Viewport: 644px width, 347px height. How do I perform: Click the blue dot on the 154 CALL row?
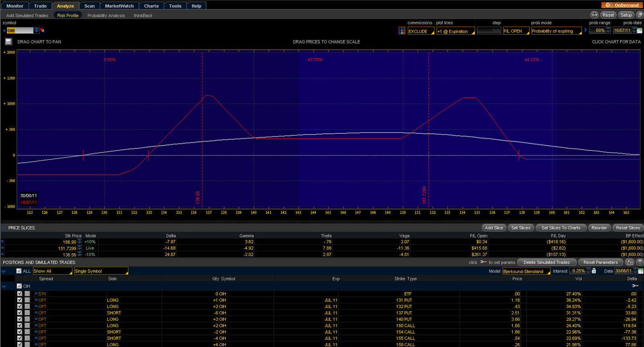tap(36, 332)
